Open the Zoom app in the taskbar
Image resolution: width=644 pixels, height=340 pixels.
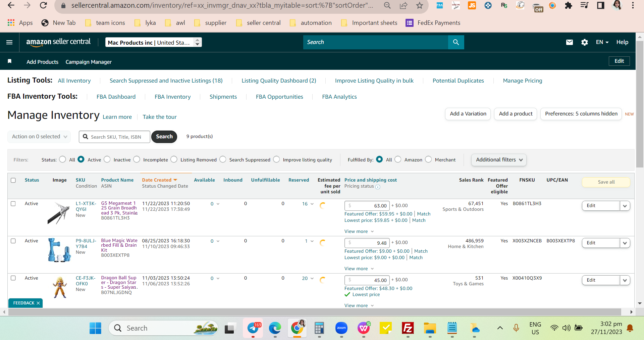341,328
